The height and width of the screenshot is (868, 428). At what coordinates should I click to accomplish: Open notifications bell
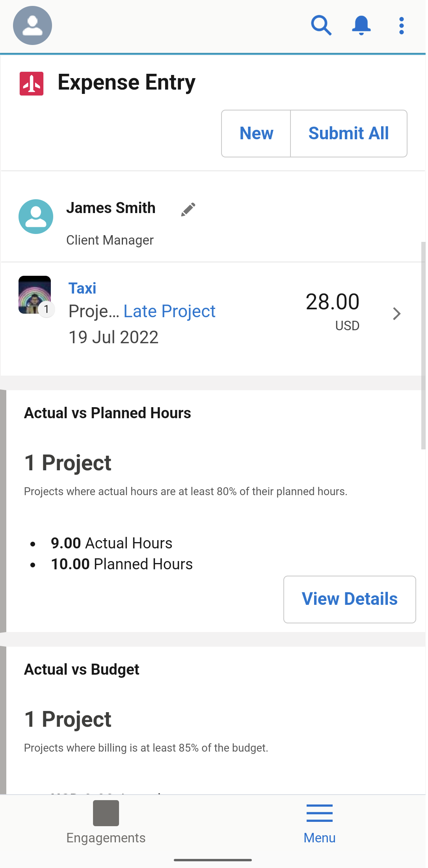[x=361, y=26]
